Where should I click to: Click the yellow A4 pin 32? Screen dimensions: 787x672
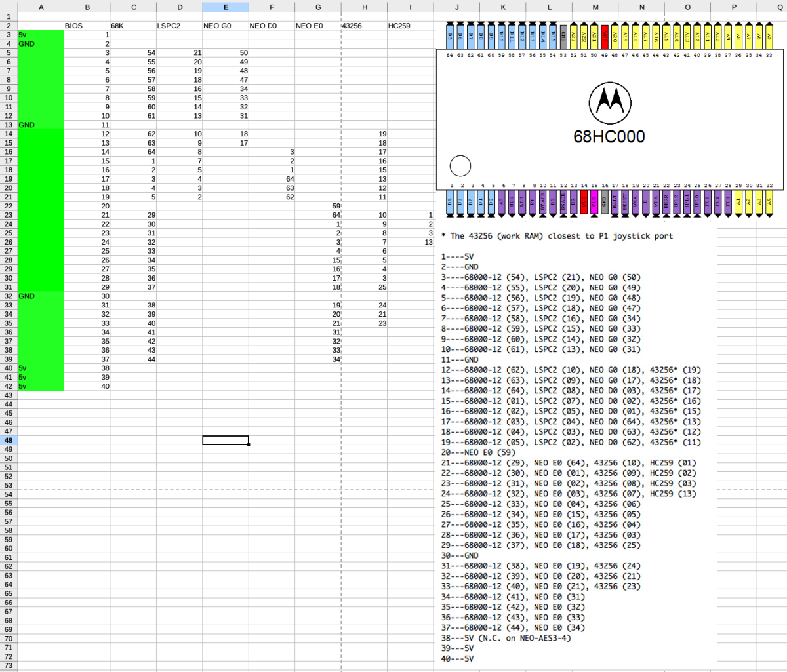pos(769,202)
